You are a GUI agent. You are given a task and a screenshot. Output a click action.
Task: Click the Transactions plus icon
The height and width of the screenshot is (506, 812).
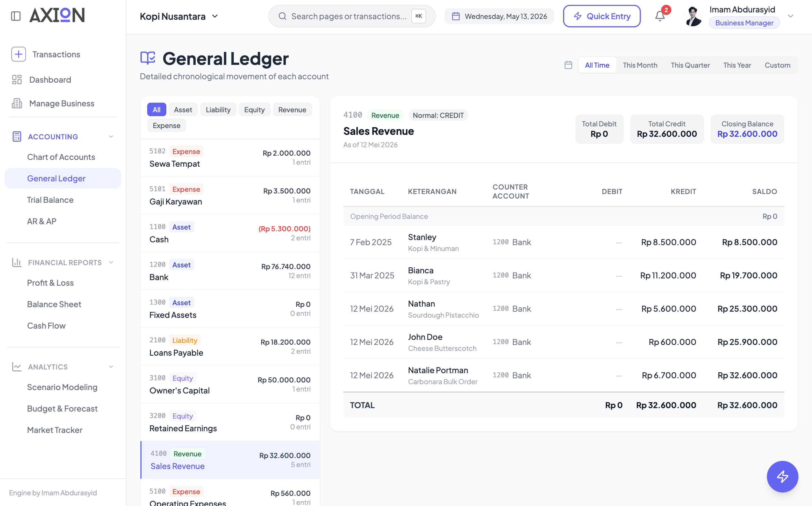pyautogui.click(x=18, y=54)
